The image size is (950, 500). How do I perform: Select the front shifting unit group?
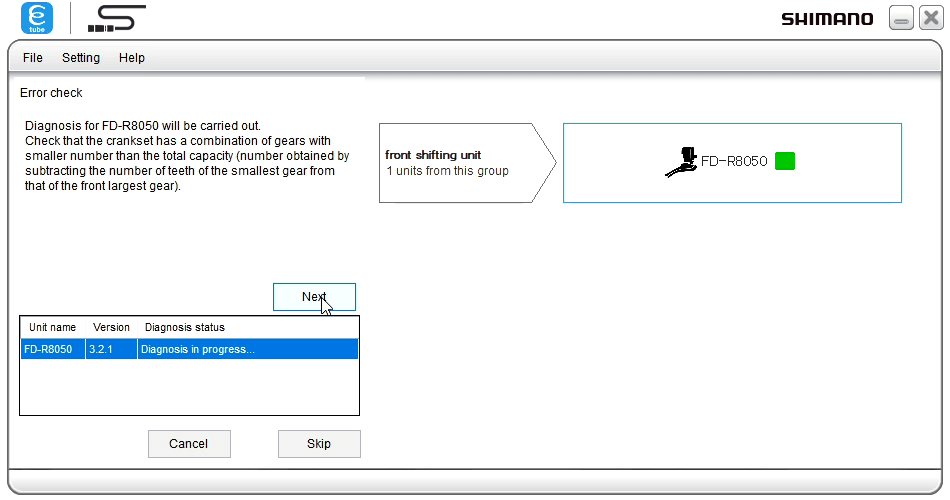[467, 163]
